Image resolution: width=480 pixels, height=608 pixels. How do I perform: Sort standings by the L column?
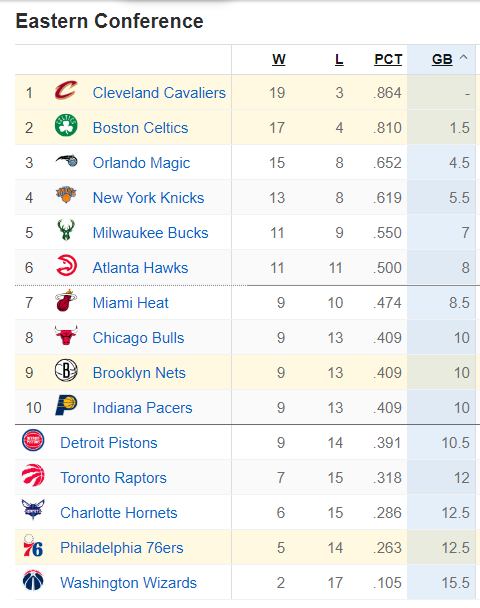click(339, 59)
